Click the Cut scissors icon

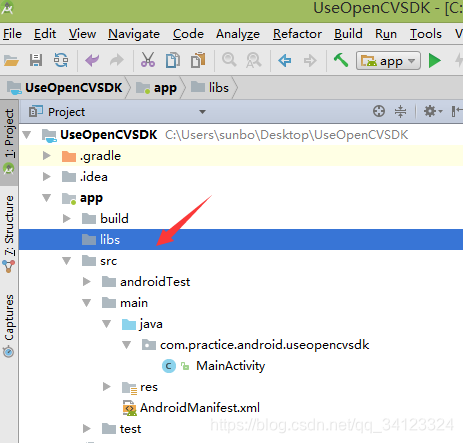148,60
